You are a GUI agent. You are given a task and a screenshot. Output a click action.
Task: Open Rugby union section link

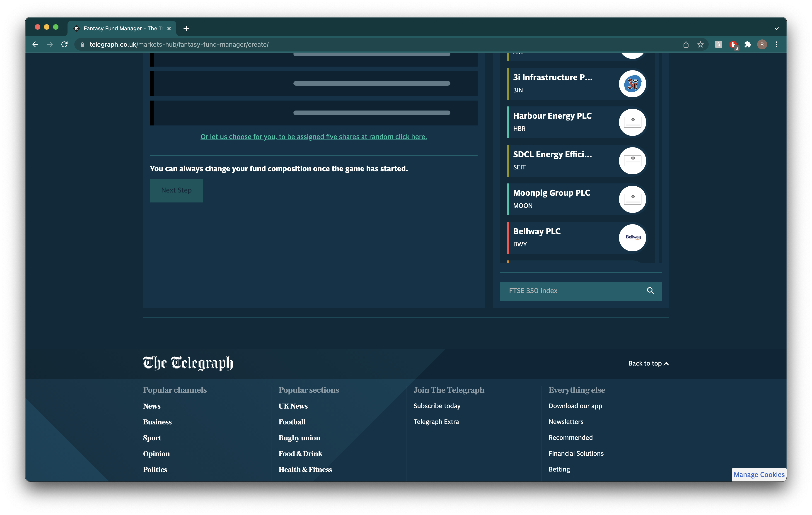(300, 438)
